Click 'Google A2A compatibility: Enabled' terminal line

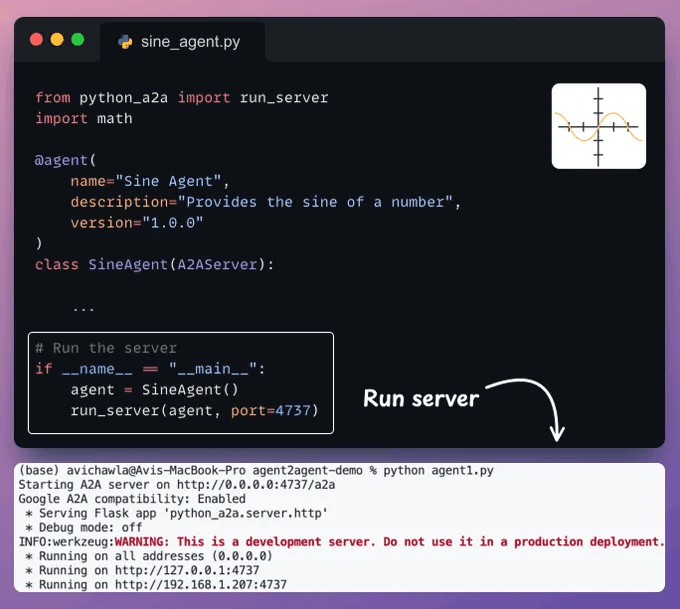click(132, 499)
